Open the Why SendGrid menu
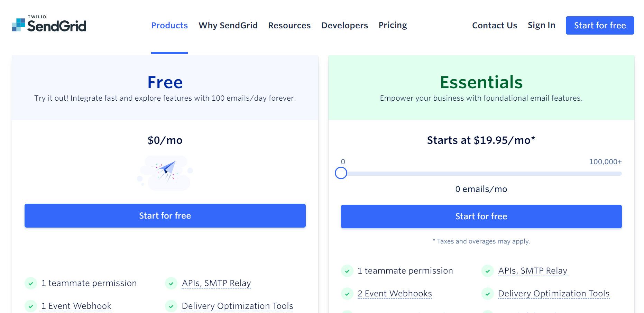This screenshot has width=644, height=313. tap(228, 26)
